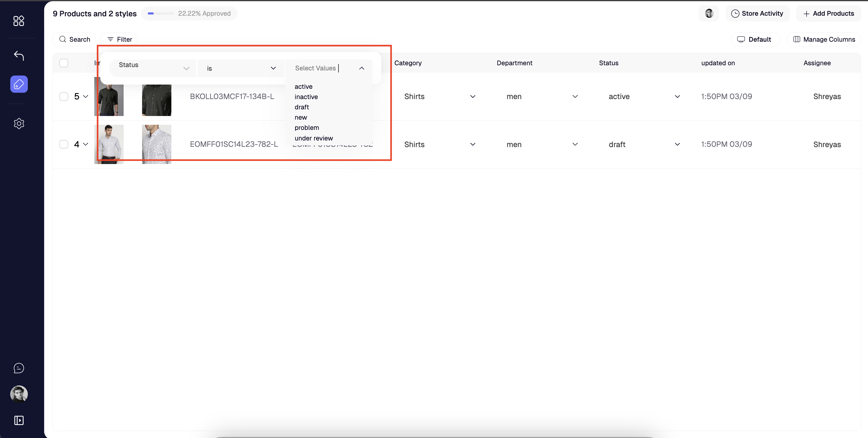Click the approval progress bar
Screen dimensions: 868x438
point(160,14)
